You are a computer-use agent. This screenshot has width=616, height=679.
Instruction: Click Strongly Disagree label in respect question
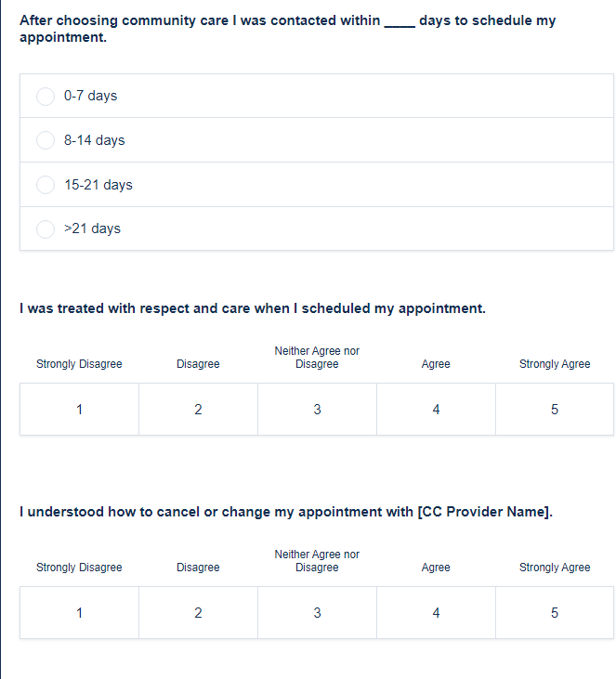(x=79, y=364)
